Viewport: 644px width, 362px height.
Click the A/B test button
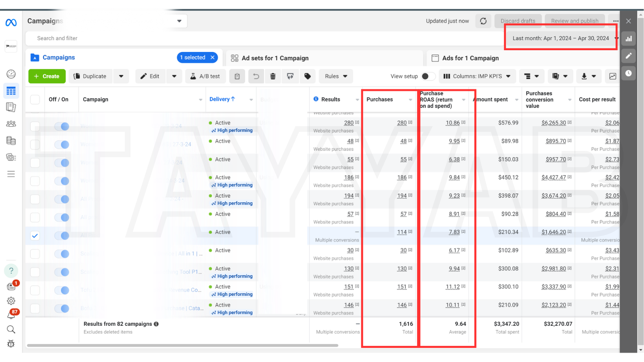tap(205, 76)
